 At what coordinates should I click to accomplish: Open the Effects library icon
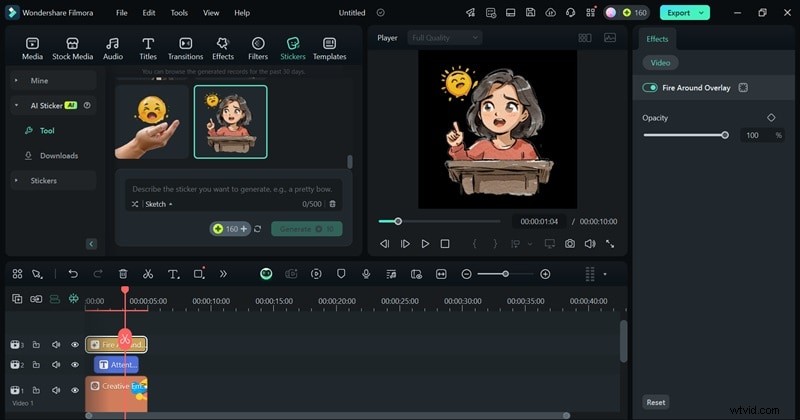pos(222,43)
